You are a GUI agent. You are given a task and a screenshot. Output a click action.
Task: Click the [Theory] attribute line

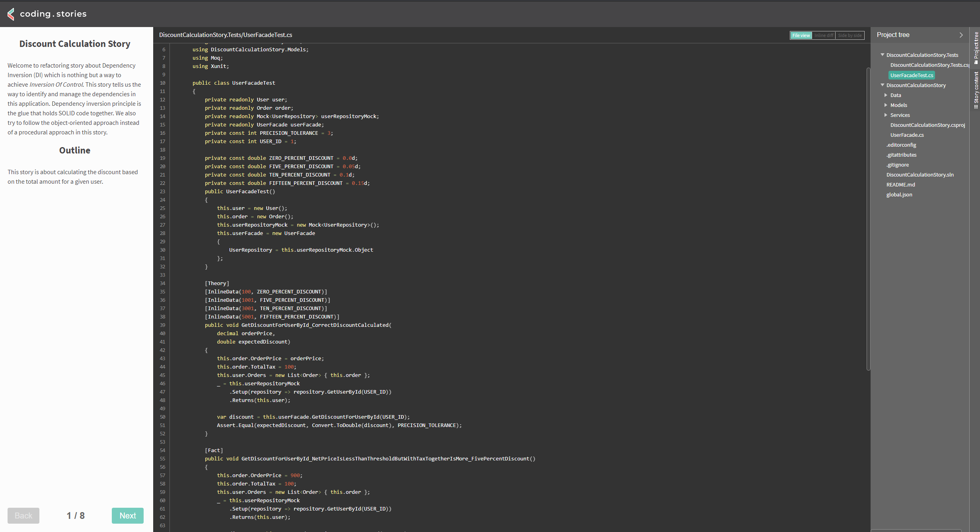tap(217, 283)
